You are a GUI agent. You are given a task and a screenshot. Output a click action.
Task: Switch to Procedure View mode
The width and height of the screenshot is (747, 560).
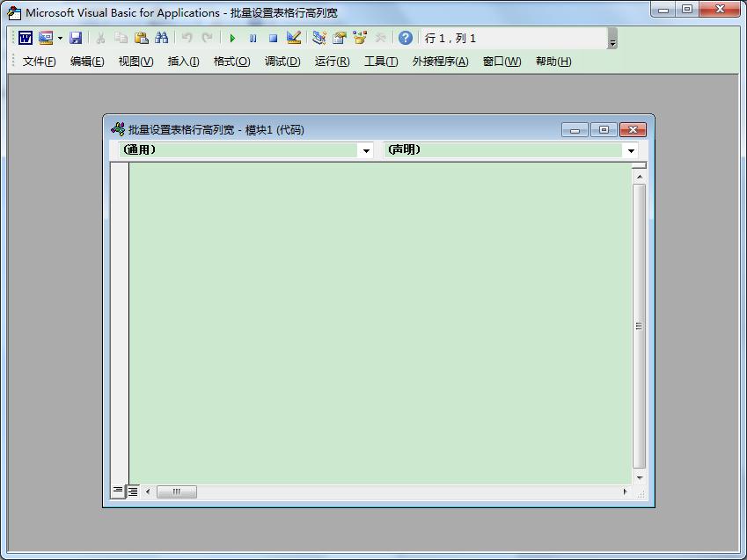click(x=117, y=491)
